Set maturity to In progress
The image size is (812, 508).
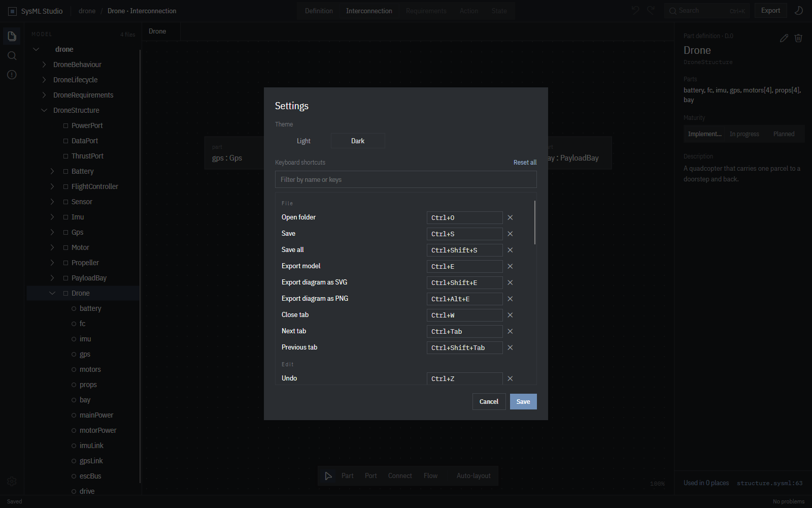(x=745, y=134)
